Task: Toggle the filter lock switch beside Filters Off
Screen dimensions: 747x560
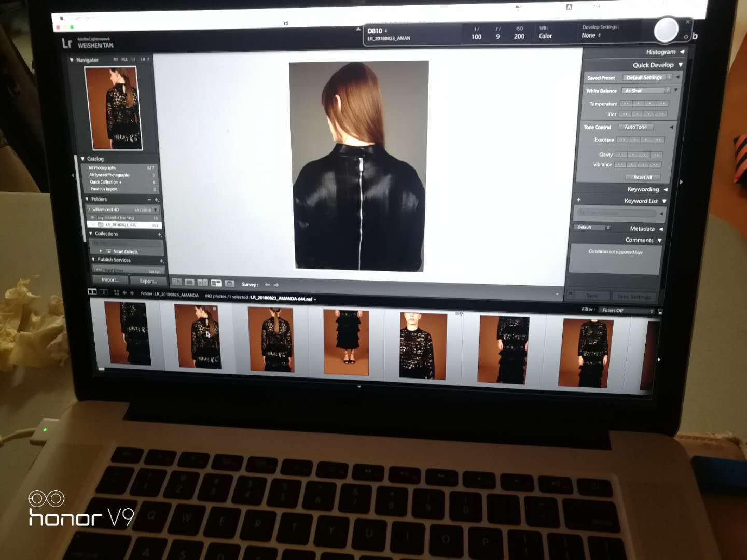Action: (x=660, y=312)
